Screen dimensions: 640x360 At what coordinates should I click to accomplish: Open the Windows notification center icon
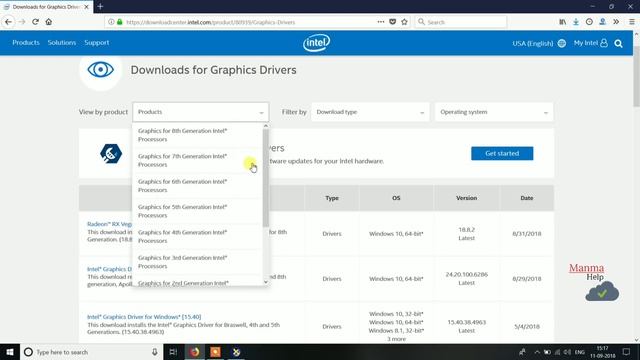(x=627, y=352)
